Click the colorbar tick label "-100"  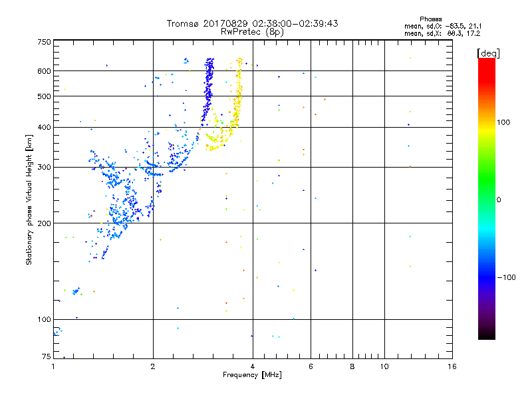pos(506,277)
